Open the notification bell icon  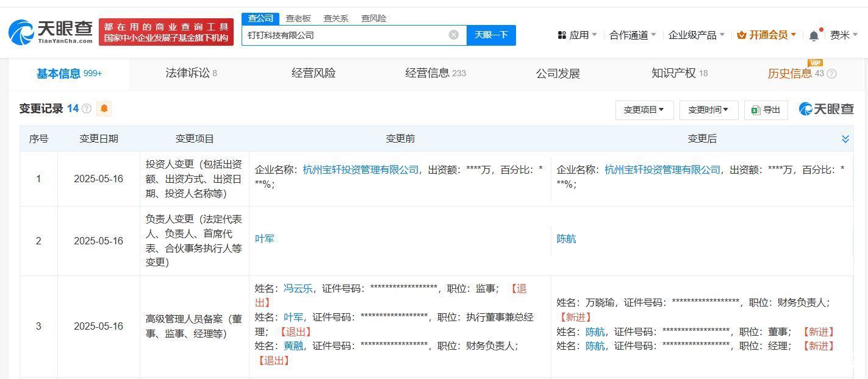point(814,35)
